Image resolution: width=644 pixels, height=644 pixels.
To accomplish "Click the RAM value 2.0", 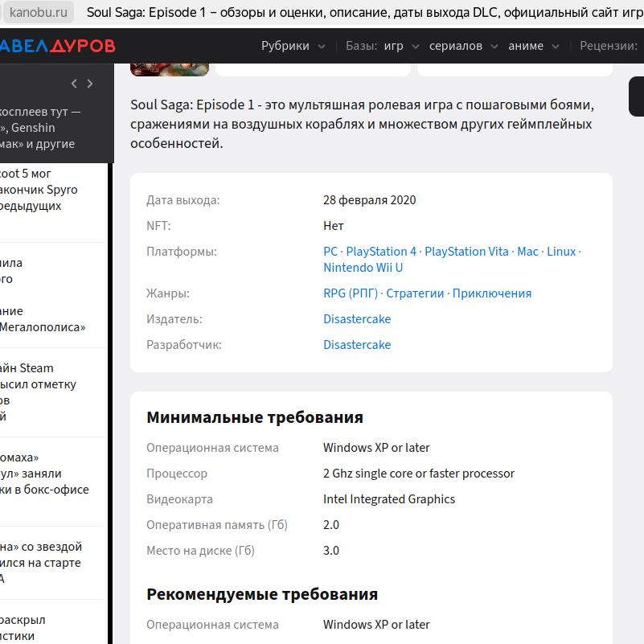I will (x=331, y=525).
